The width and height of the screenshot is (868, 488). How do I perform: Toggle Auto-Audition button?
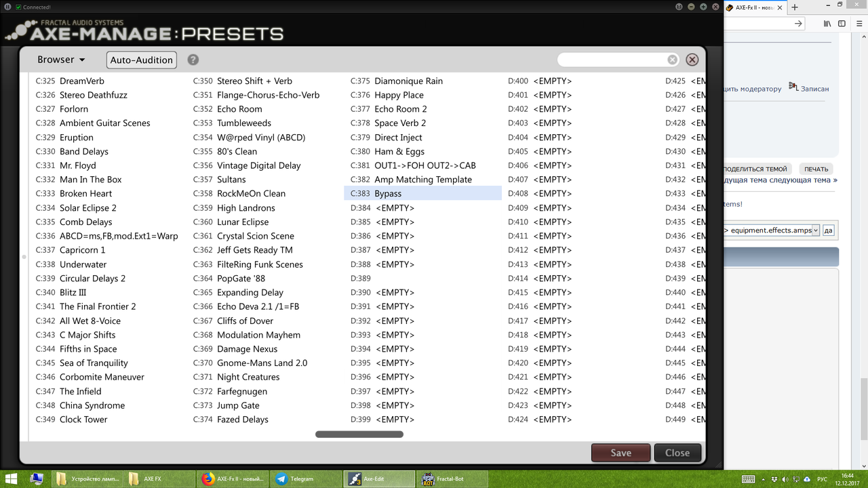coord(142,60)
